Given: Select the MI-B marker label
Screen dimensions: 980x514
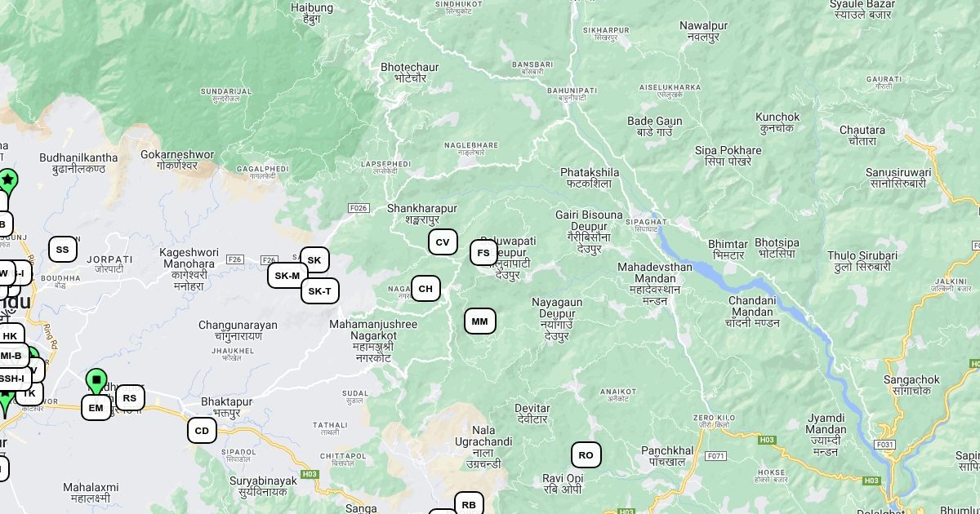Looking at the screenshot, I should (x=11, y=356).
